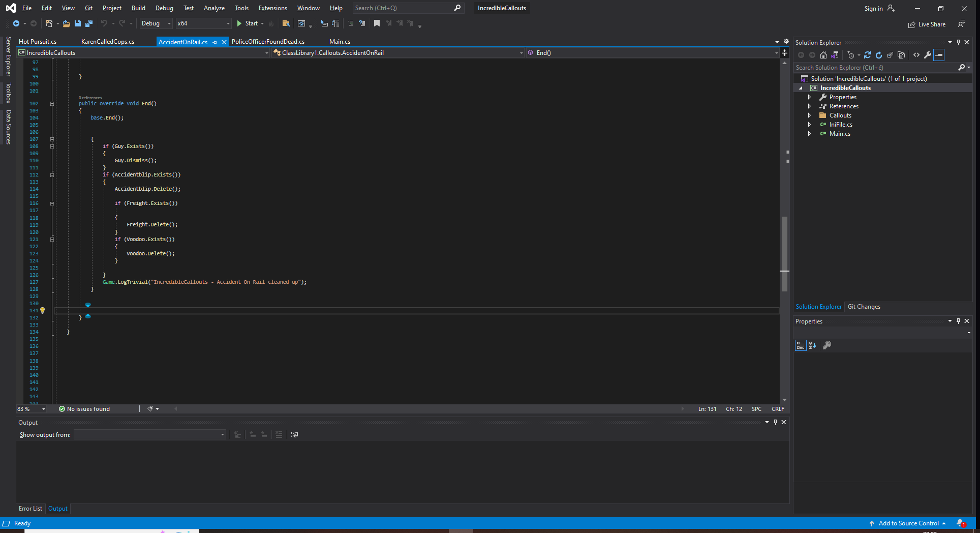Image resolution: width=980 pixels, height=533 pixels.
Task: Expand the Callouts folder node
Action: click(x=809, y=115)
